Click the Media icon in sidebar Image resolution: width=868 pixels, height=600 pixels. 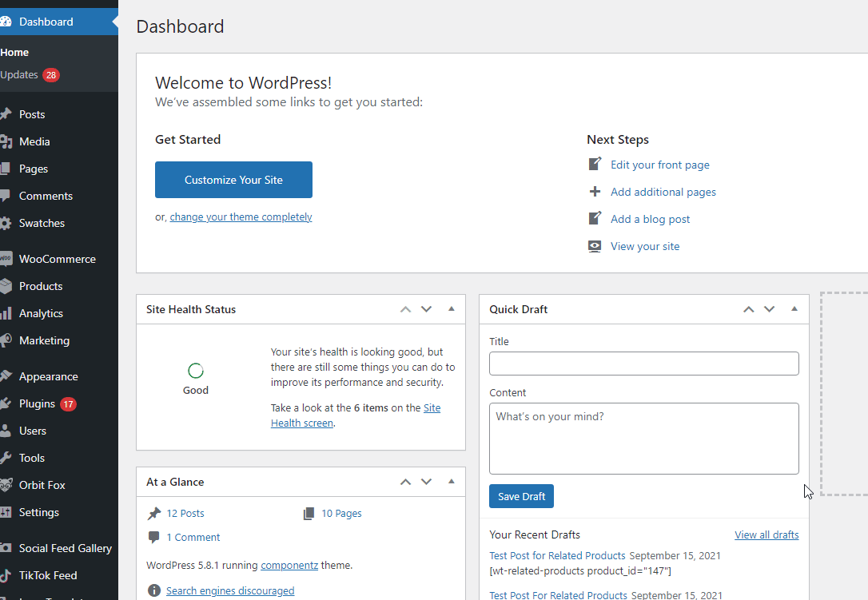(x=6, y=141)
